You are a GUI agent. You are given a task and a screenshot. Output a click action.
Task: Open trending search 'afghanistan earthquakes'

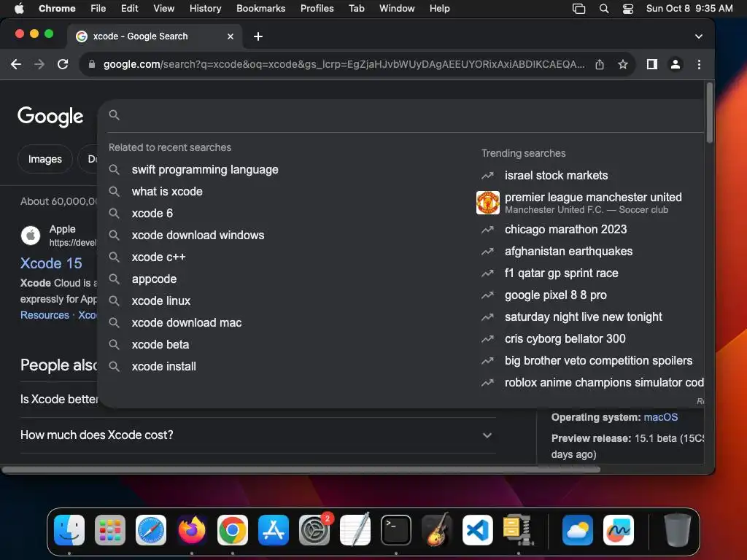(x=568, y=252)
